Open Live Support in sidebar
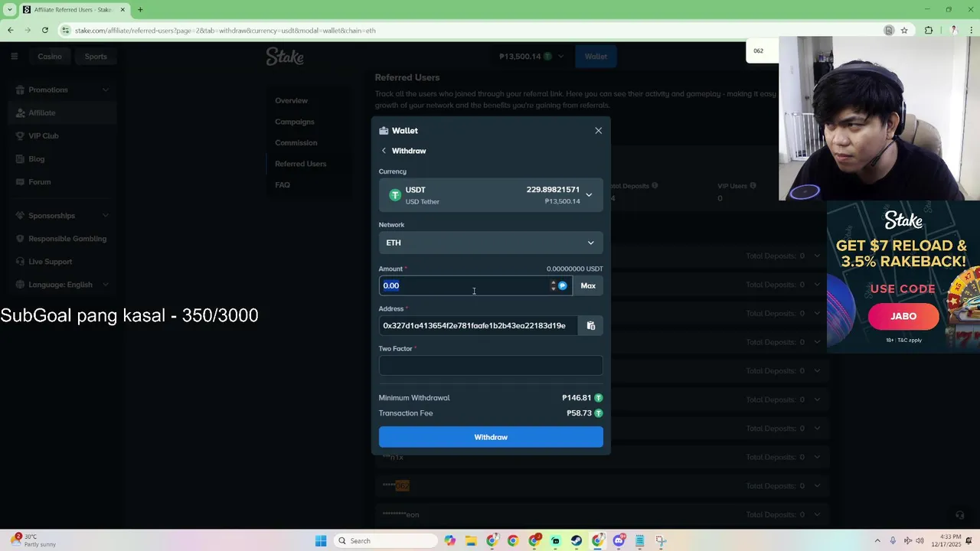 63,261
